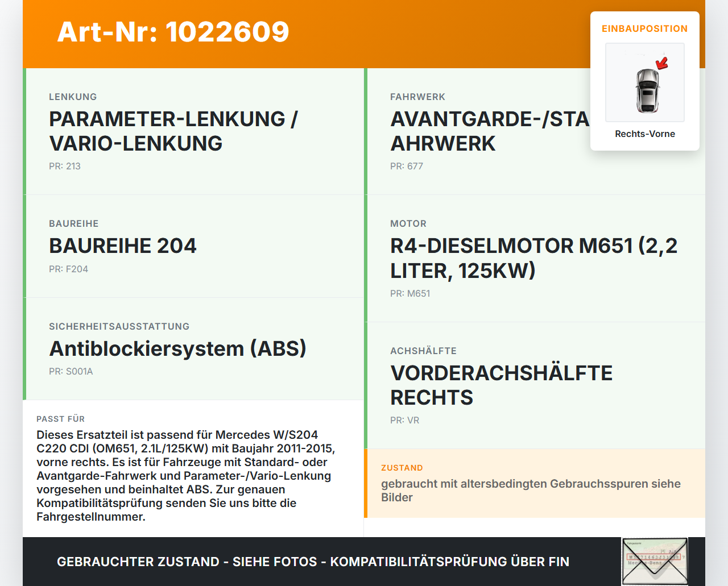Click the 'PR: 677' code

coord(407,166)
